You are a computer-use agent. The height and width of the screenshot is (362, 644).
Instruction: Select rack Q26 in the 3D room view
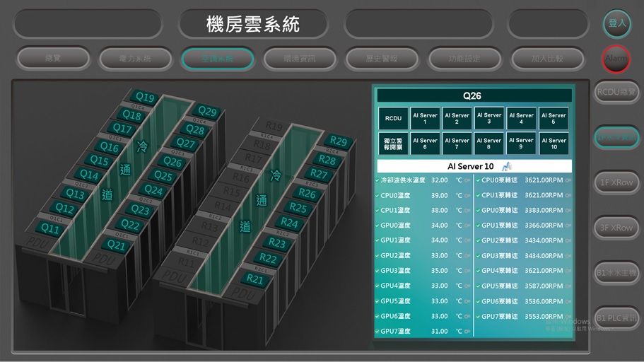pos(172,162)
